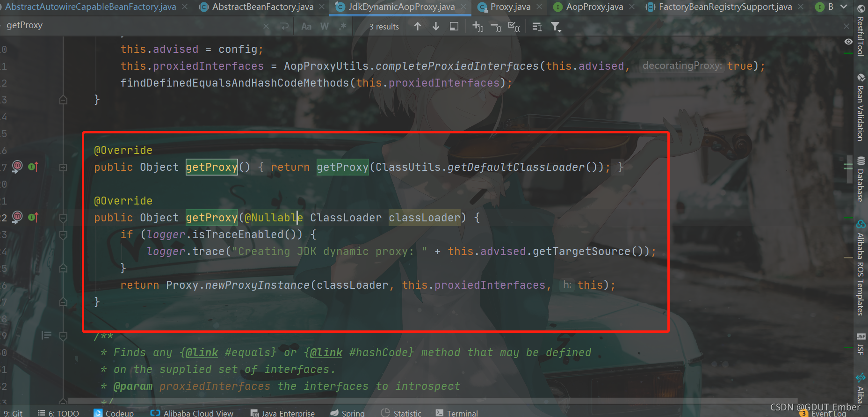Image resolution: width=868 pixels, height=417 pixels.
Task: Click the highlighted getProxy() method name
Action: pyautogui.click(x=212, y=167)
